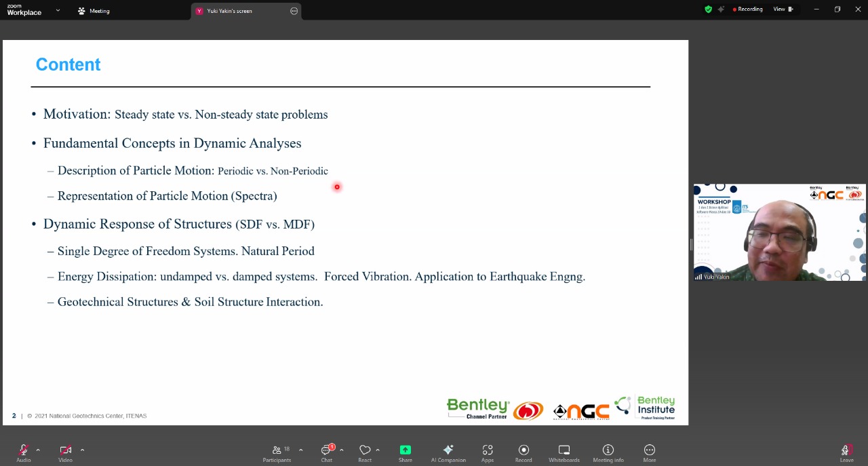The width and height of the screenshot is (868, 466).
Task: Open the Participants panel
Action: pos(277,452)
